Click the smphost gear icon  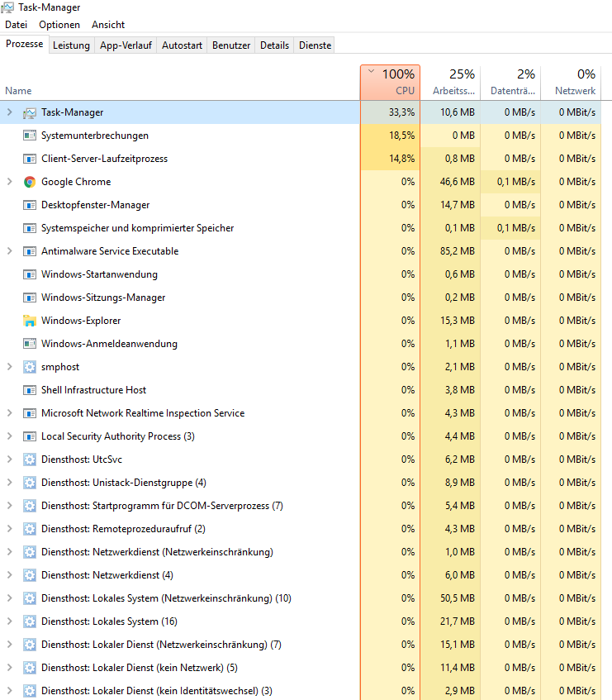pos(30,367)
